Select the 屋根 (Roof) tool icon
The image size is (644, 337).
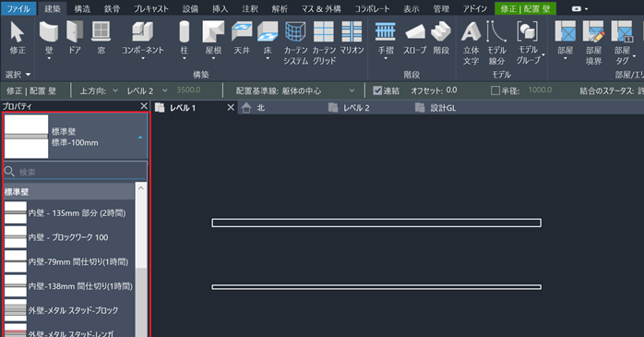pyautogui.click(x=213, y=32)
